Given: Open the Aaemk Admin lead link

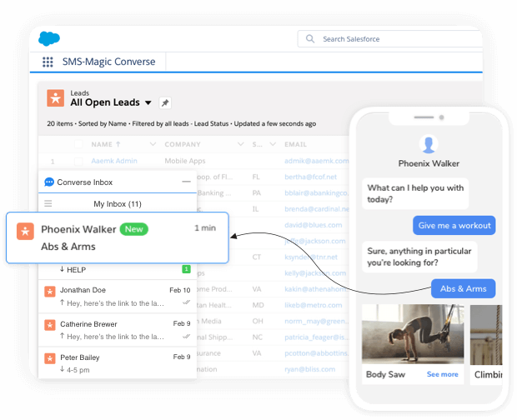Looking at the screenshot, I should [x=114, y=161].
